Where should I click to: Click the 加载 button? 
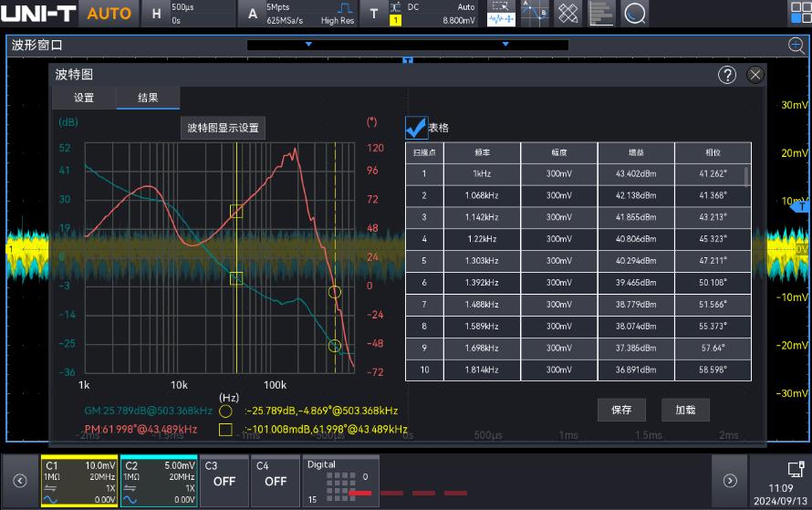685,410
